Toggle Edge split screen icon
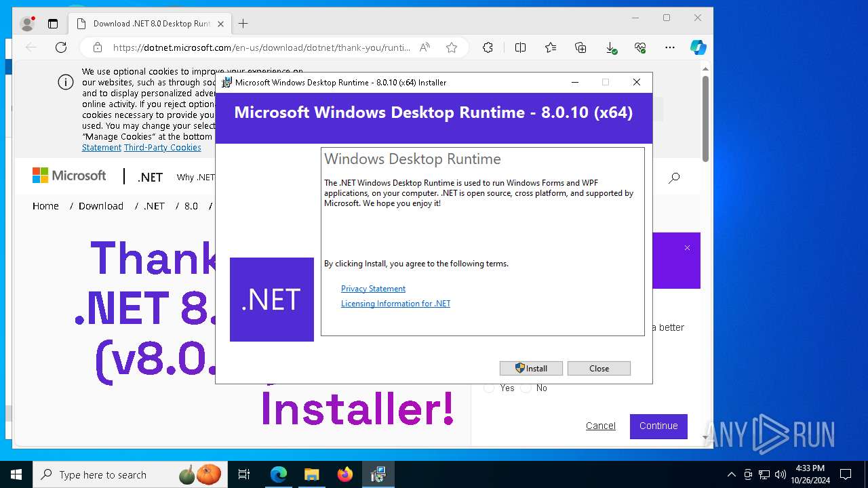This screenshot has width=868, height=488. [x=520, y=47]
